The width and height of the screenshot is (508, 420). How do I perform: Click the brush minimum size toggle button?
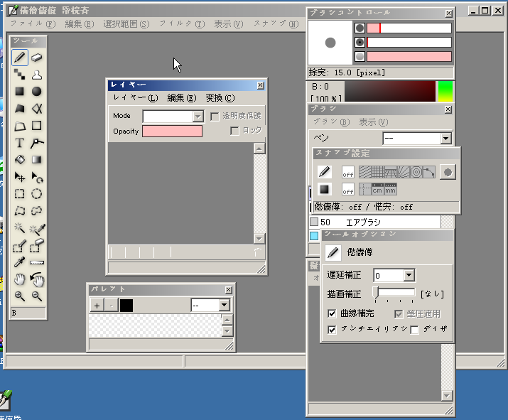360,42
